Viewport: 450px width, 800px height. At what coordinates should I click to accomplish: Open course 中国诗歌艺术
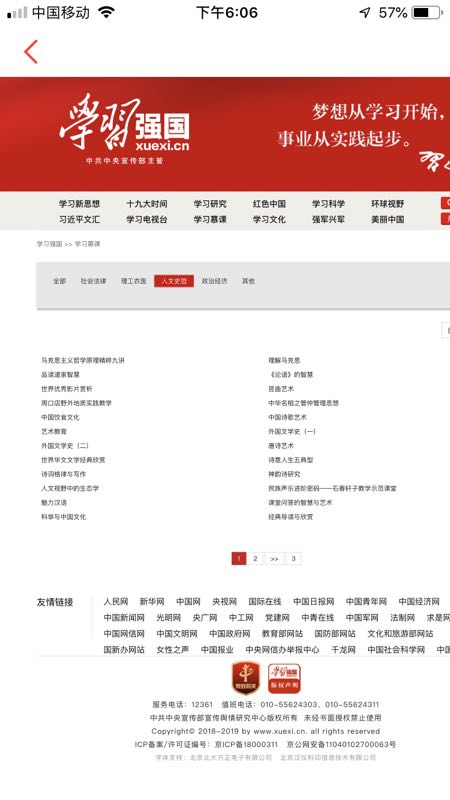click(x=288, y=417)
